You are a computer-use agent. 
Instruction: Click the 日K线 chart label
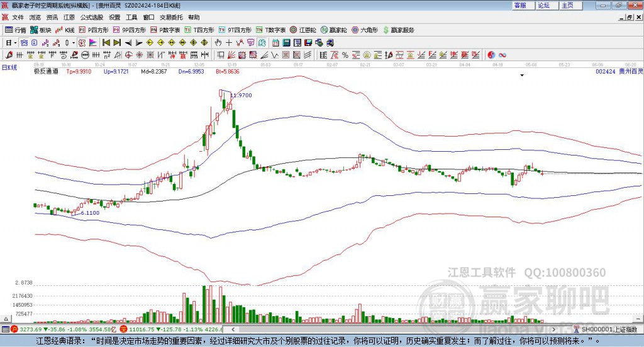(9, 67)
